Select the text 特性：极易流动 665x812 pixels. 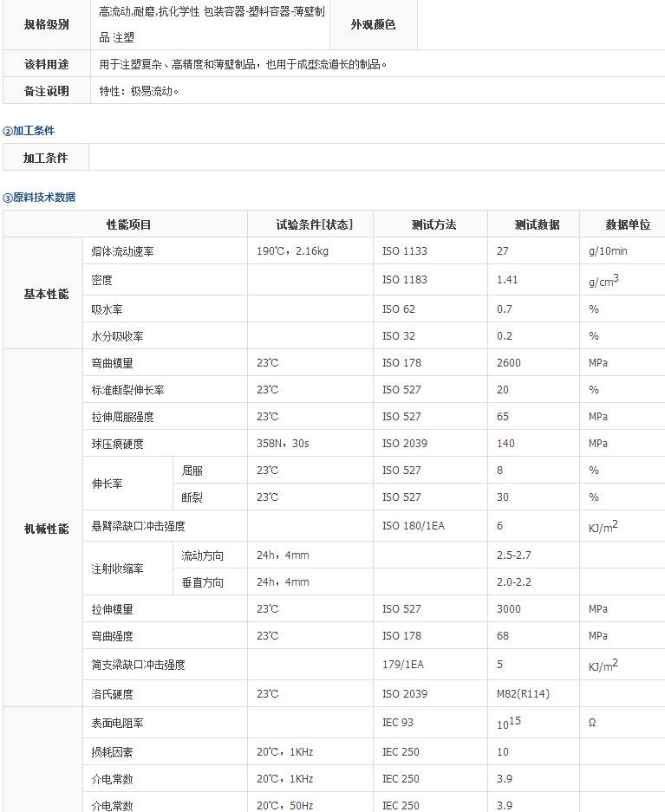[x=139, y=91]
